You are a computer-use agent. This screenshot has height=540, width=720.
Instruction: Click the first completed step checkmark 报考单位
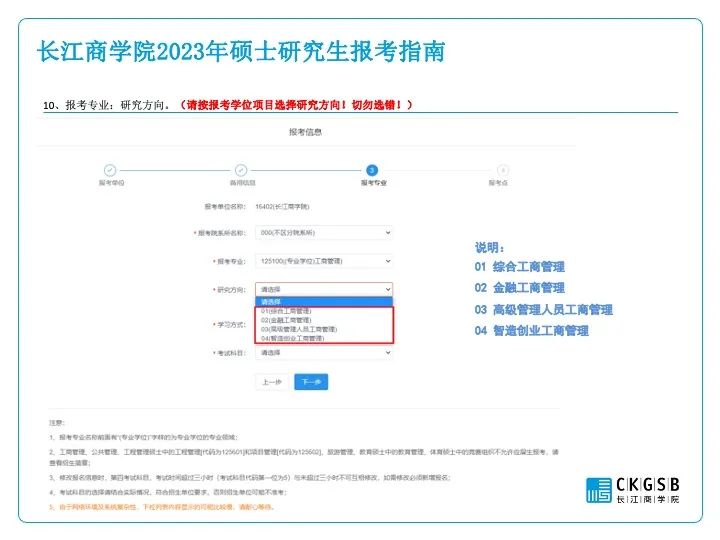point(110,170)
